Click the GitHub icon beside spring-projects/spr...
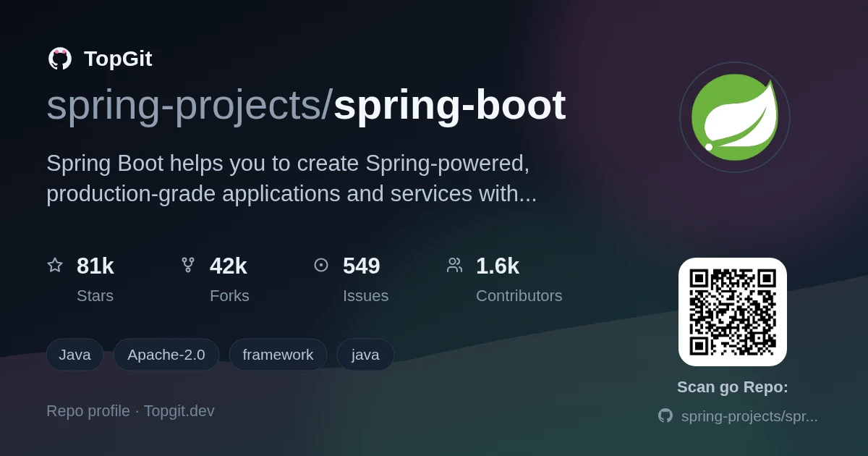 pos(665,415)
